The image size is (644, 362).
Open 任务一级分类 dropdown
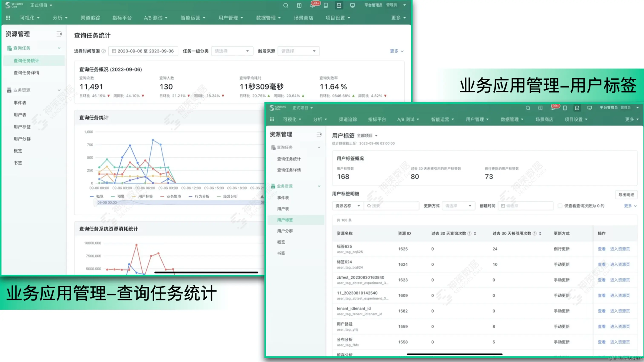click(232, 51)
